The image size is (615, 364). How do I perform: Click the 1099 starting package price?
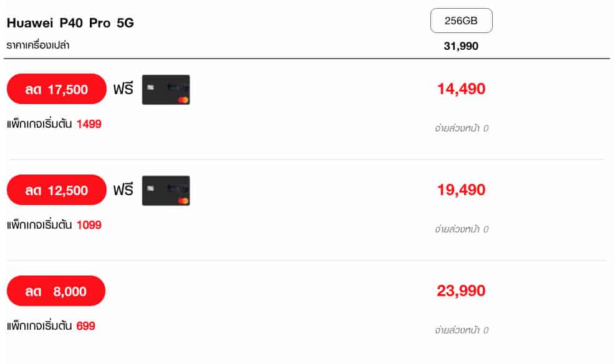point(89,225)
